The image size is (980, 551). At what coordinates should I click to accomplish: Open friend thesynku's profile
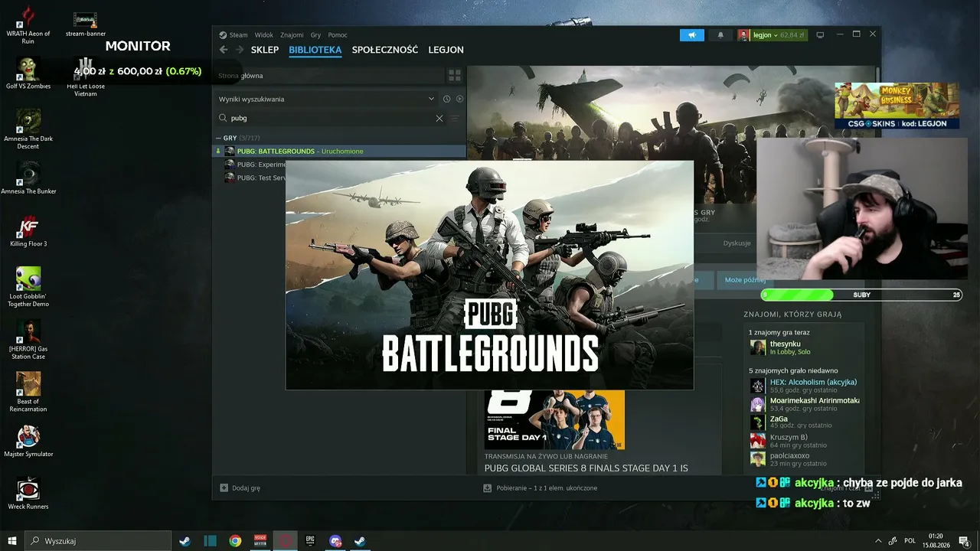click(x=804, y=347)
